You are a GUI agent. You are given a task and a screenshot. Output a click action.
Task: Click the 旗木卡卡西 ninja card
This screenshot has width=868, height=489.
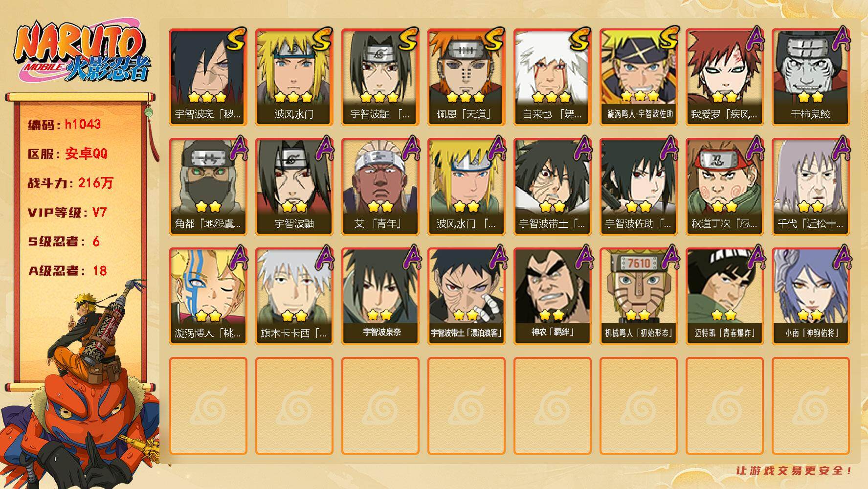point(294,296)
